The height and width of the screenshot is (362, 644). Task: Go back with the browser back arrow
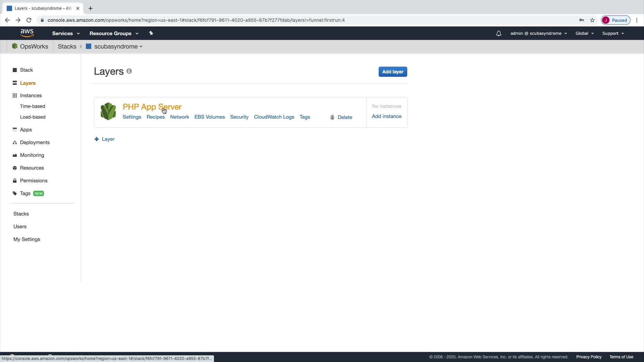[7, 20]
